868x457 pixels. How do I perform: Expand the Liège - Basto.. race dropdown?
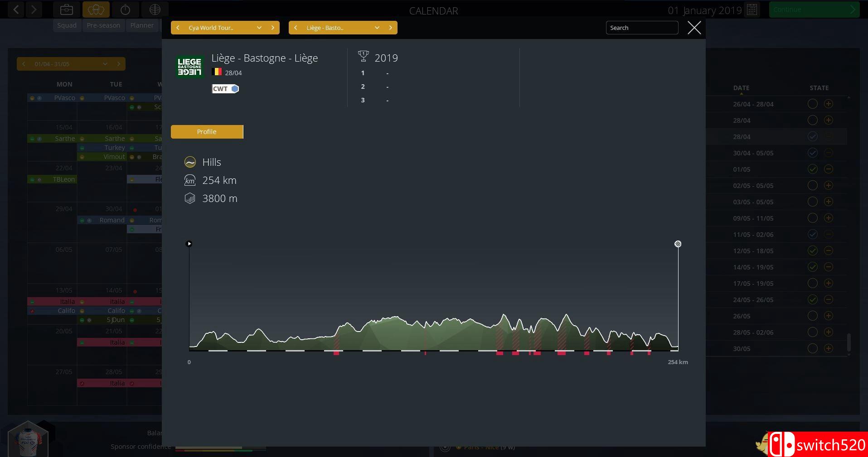click(x=377, y=28)
